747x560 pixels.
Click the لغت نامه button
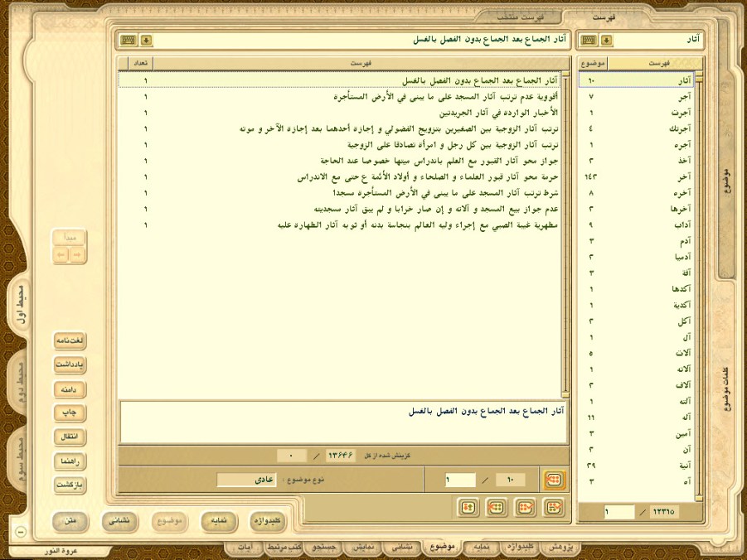coord(70,340)
